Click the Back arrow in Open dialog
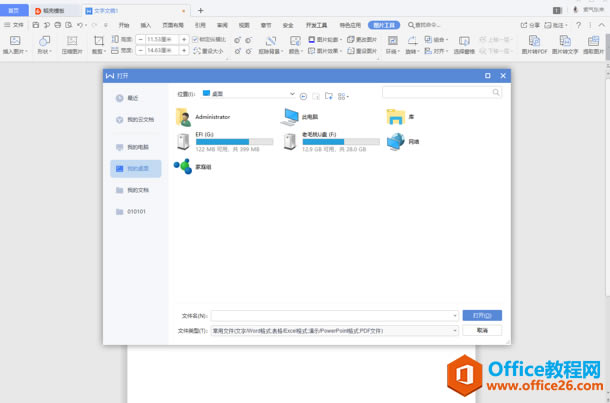 [303, 96]
